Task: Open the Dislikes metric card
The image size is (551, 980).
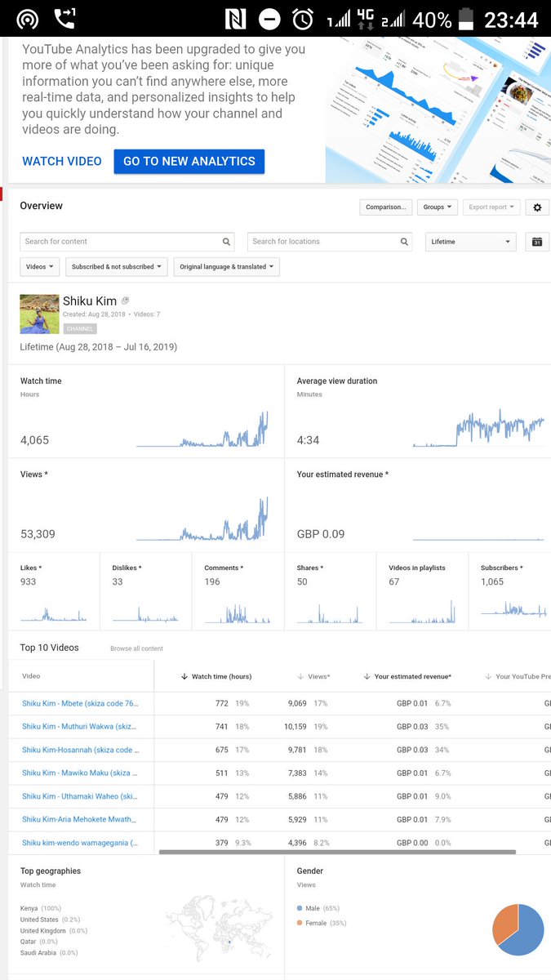Action: coord(146,591)
